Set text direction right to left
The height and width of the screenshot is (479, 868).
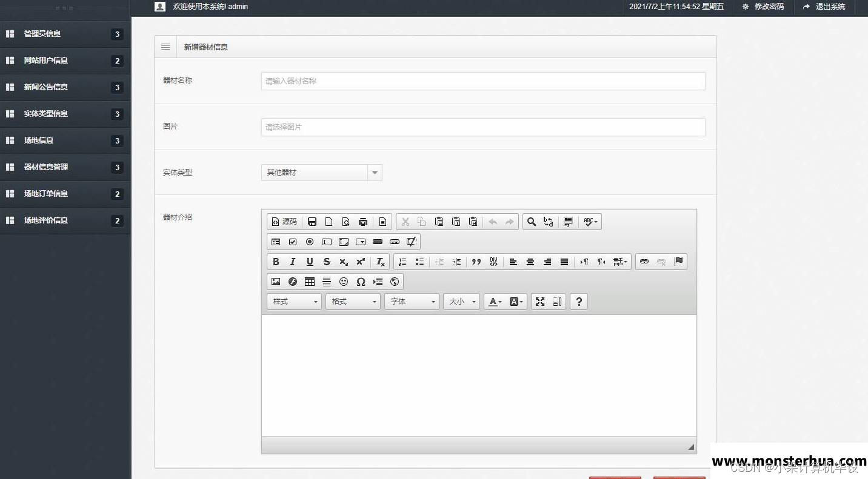pos(601,262)
